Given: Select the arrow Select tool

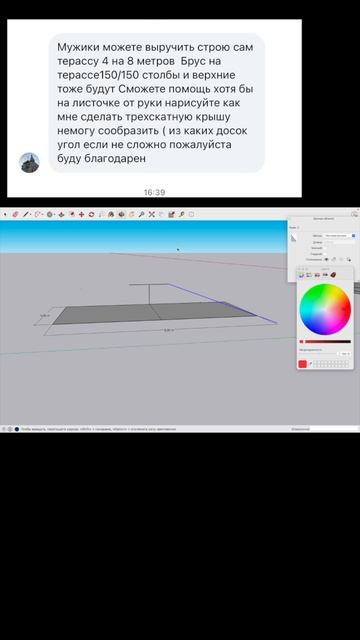Looking at the screenshot, I should [x=5, y=214].
